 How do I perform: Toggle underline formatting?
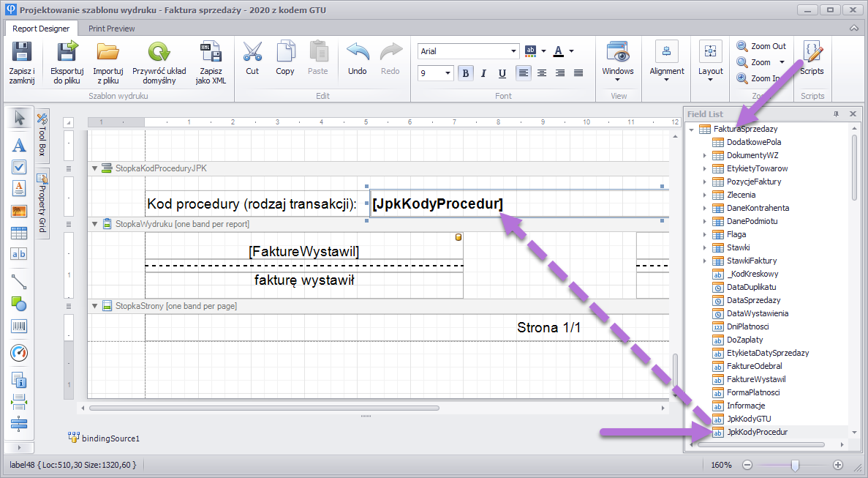[502, 73]
